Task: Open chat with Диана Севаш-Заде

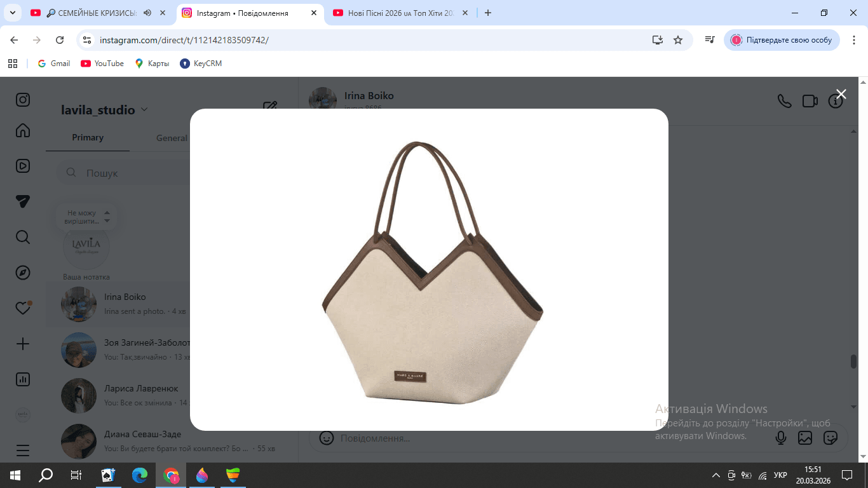Action: 172,442
